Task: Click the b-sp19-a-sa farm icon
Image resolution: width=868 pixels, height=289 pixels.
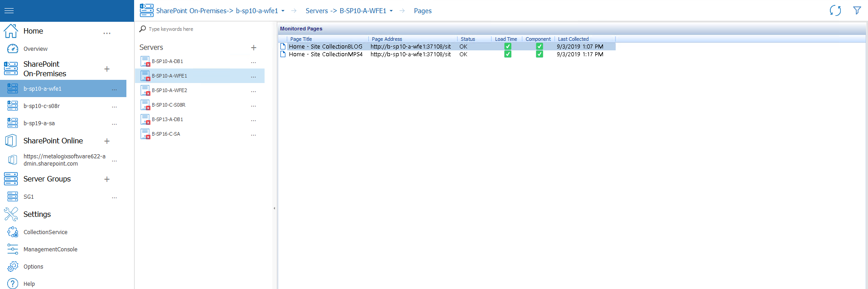Action: 13,123
